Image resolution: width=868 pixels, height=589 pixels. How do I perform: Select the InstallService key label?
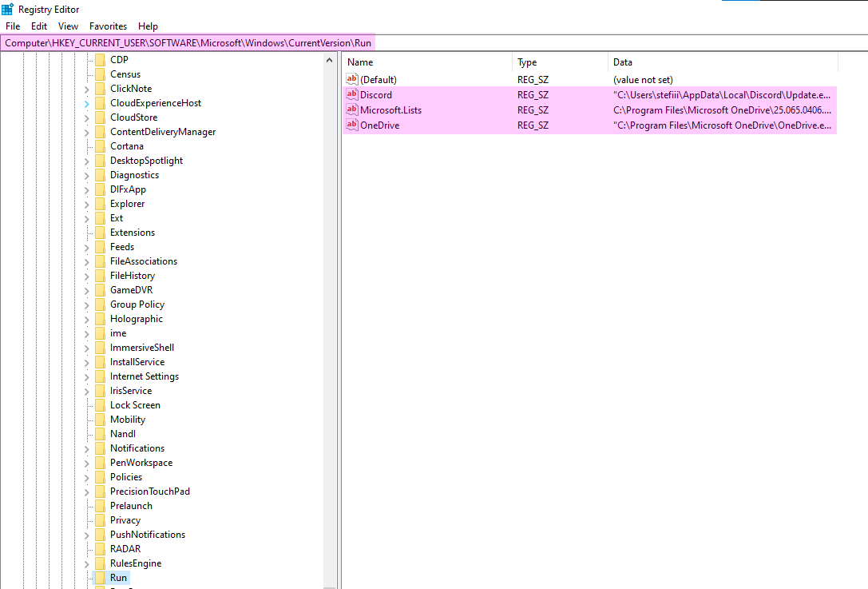pos(137,362)
